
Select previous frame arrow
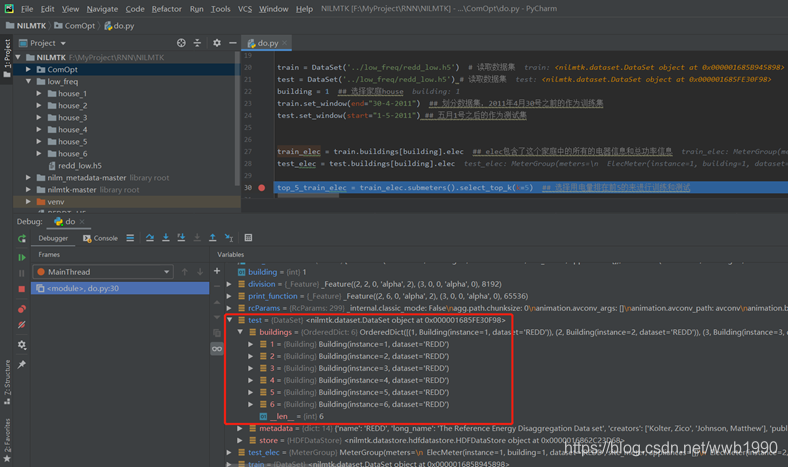click(184, 272)
